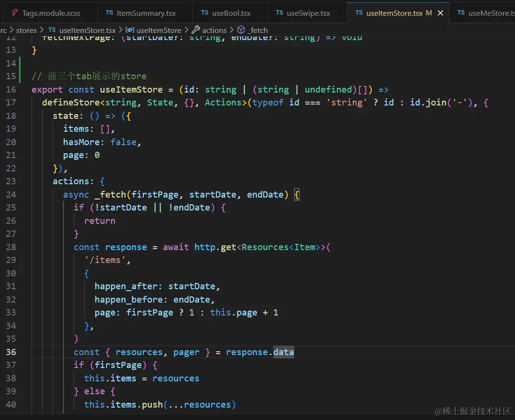
Task: Switch to the Tags.module.scss tab
Action: (51, 13)
